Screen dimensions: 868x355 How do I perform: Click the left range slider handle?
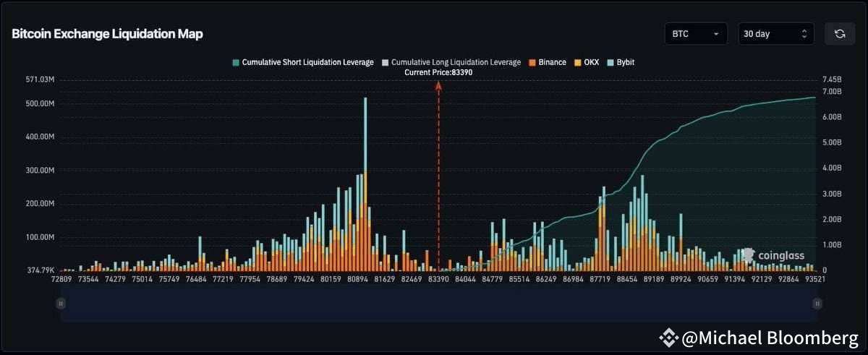coord(61,304)
